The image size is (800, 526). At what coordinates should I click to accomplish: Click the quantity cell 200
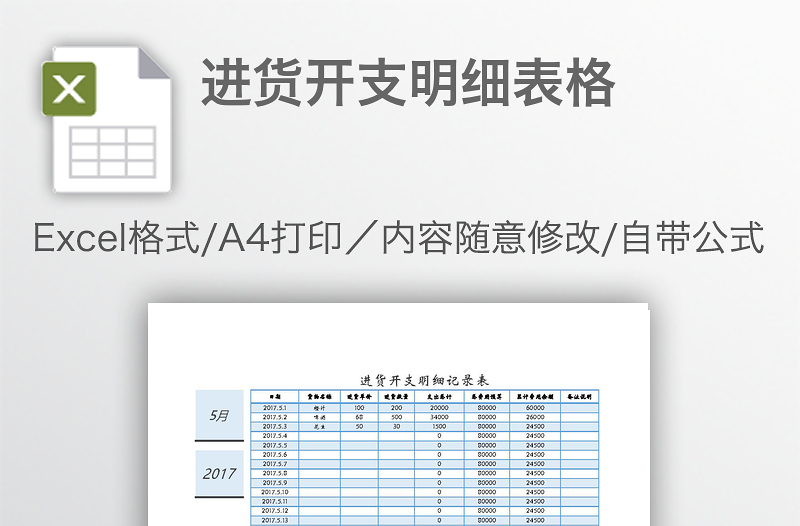(396, 408)
